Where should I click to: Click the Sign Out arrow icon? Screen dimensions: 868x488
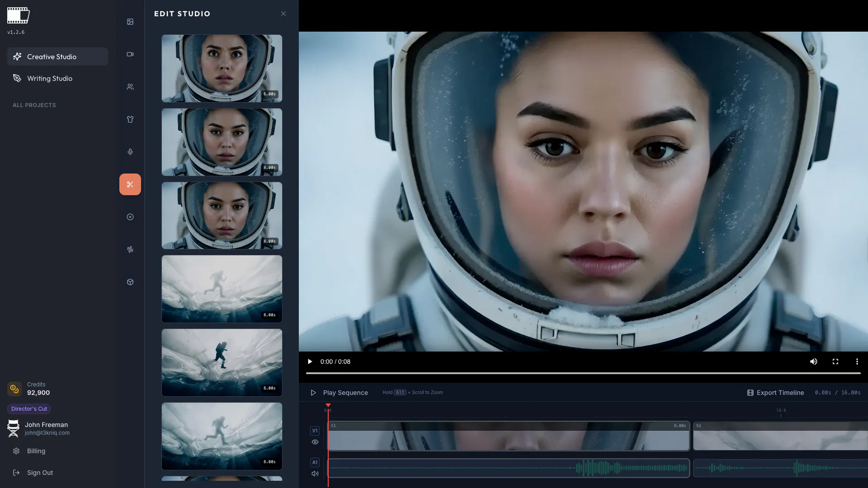16,473
